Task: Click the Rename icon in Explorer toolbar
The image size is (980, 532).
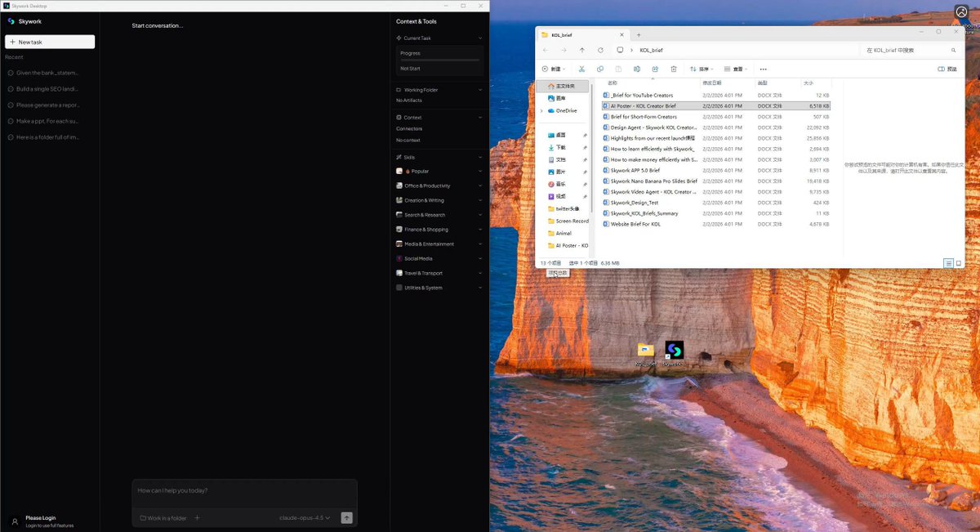Action: tap(636, 69)
